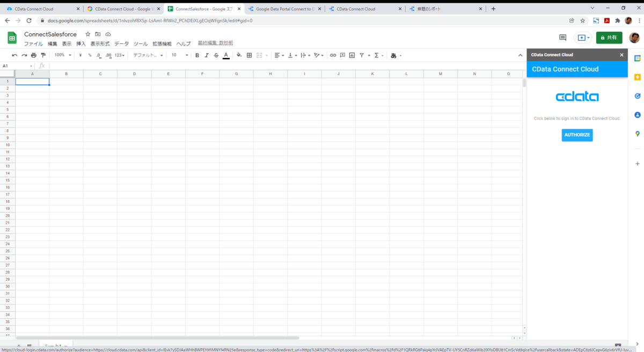Open the 編集 menu
The height and width of the screenshot is (352, 644).
coord(53,44)
